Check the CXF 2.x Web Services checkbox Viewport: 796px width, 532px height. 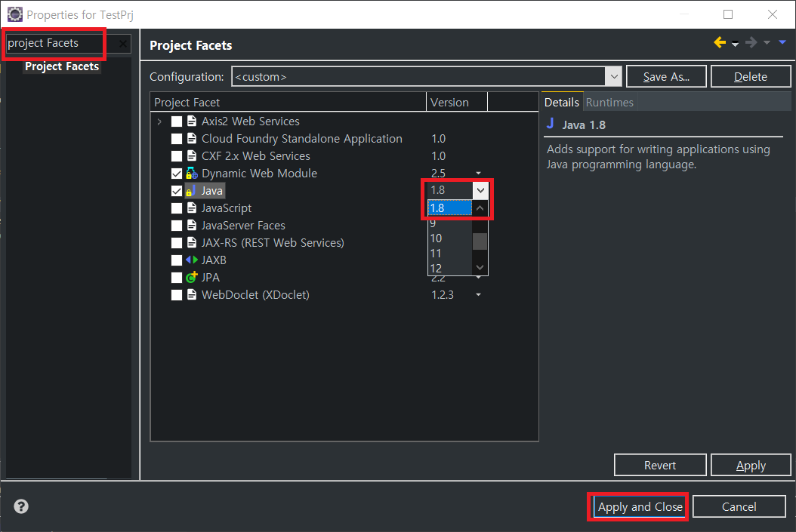(x=176, y=155)
